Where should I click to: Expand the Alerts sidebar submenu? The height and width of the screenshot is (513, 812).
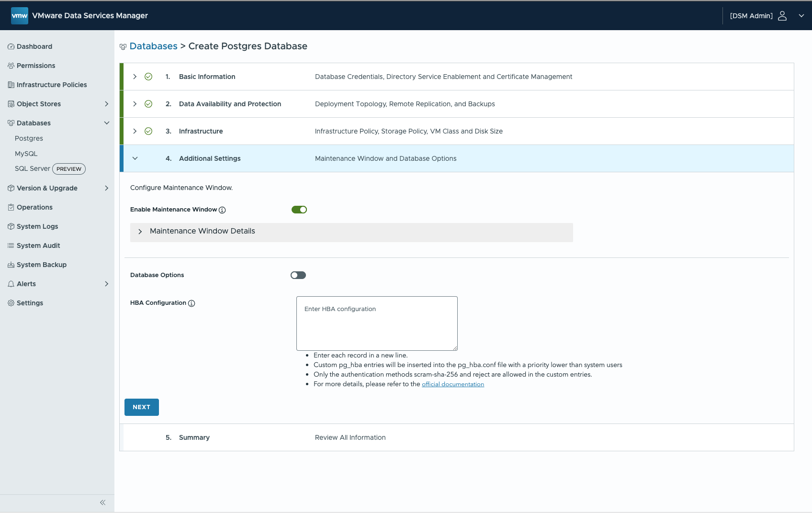click(106, 284)
